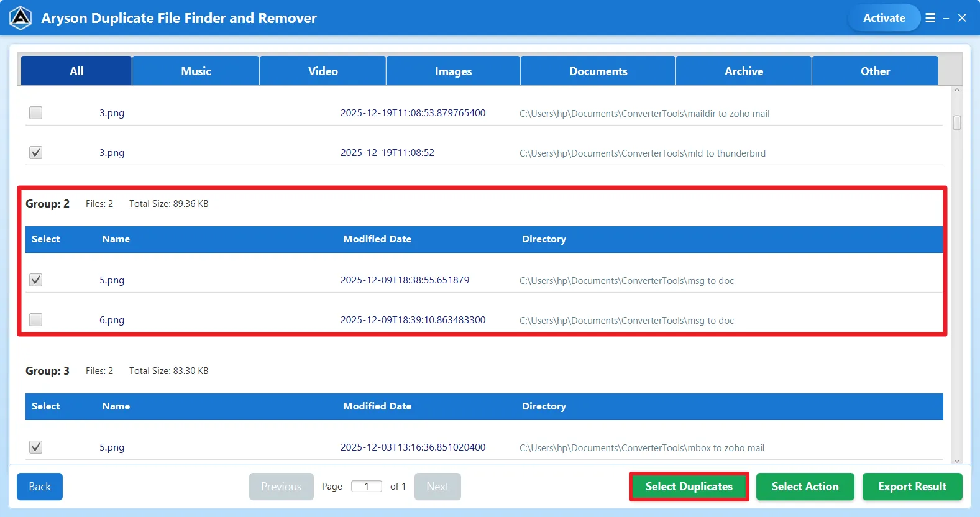Show the Documents tab
The width and height of the screenshot is (980, 517).
click(598, 71)
